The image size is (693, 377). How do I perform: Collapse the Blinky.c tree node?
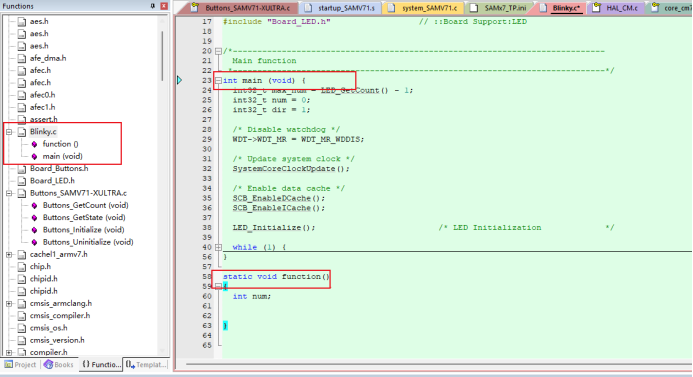point(9,132)
